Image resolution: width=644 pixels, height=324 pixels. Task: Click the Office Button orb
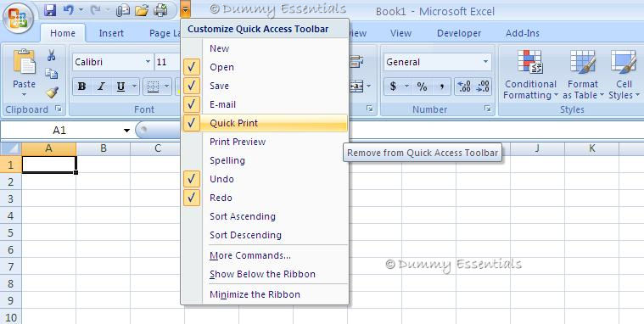pos(18,18)
